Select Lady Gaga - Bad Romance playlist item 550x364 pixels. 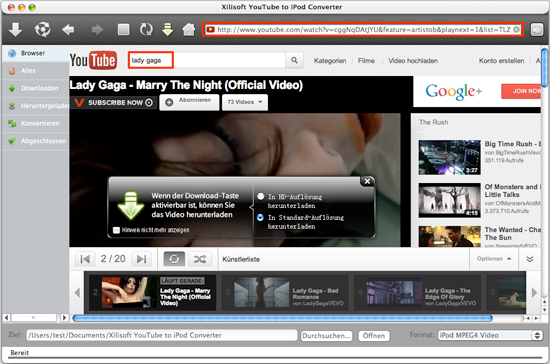(285, 293)
